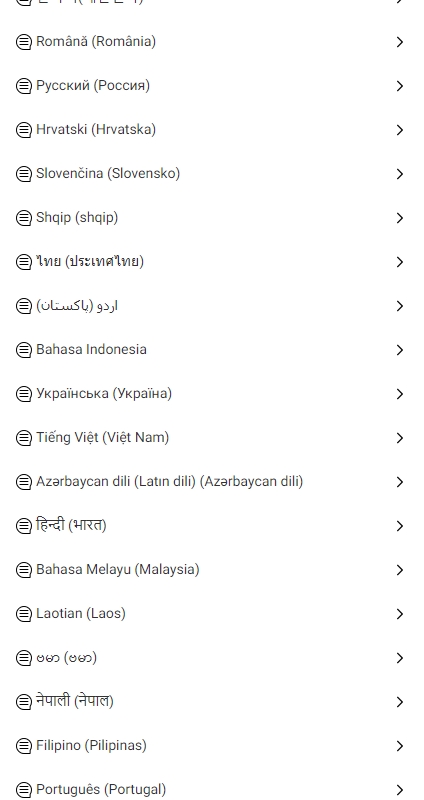Click the icon next to Português (Portugal)
424x800 pixels.
[23, 789]
